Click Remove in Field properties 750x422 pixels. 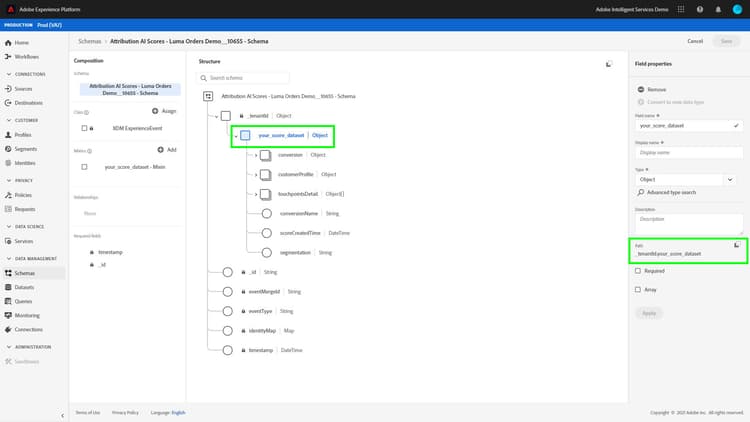coord(652,89)
